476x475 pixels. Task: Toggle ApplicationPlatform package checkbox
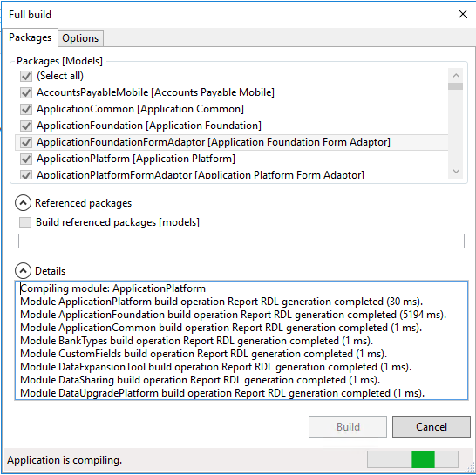point(26,159)
